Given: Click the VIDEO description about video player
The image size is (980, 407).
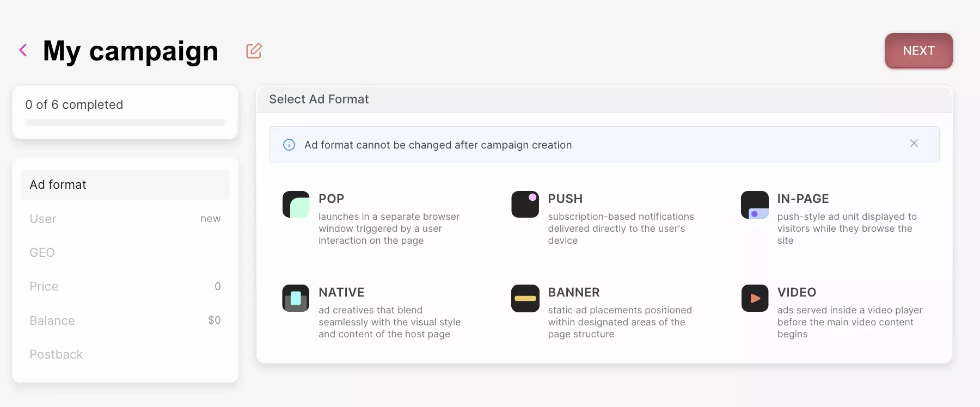Looking at the screenshot, I should pos(850,322).
